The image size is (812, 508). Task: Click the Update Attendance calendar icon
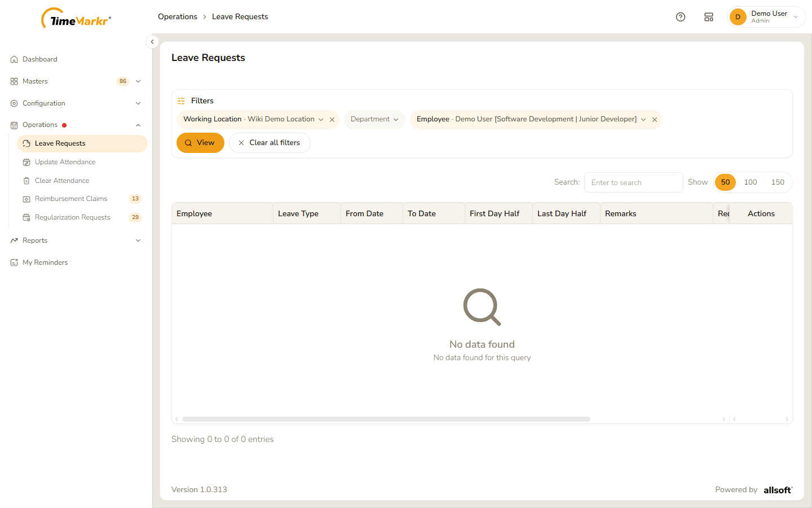[27, 162]
